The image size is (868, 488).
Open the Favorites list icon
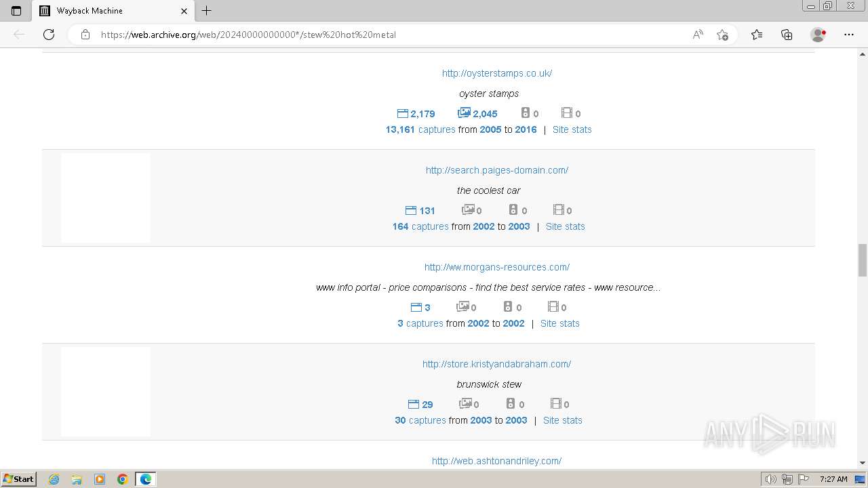757,35
